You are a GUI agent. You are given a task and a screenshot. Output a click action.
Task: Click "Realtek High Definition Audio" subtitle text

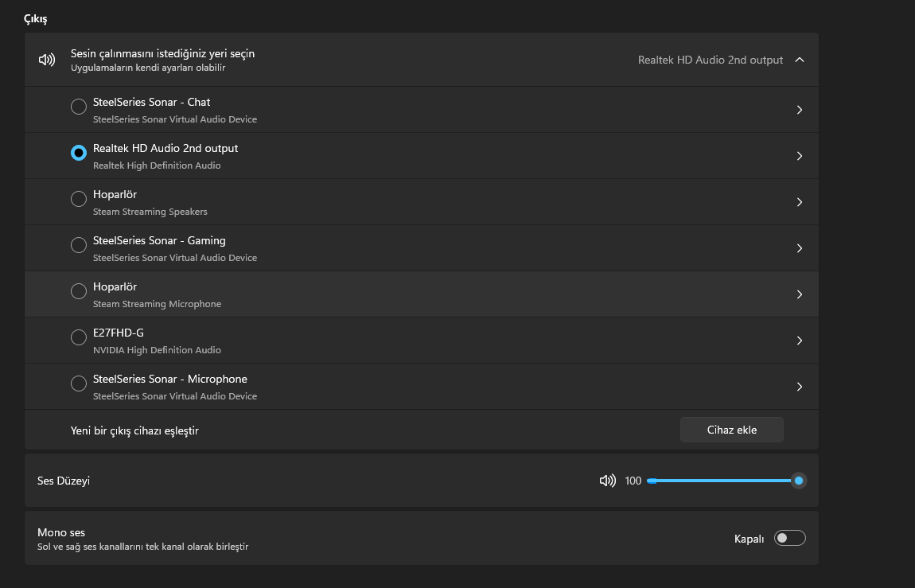[x=157, y=165]
